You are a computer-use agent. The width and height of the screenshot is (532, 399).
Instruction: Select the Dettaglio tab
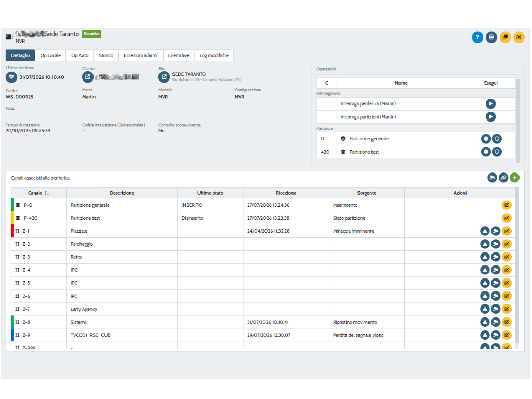[20, 55]
